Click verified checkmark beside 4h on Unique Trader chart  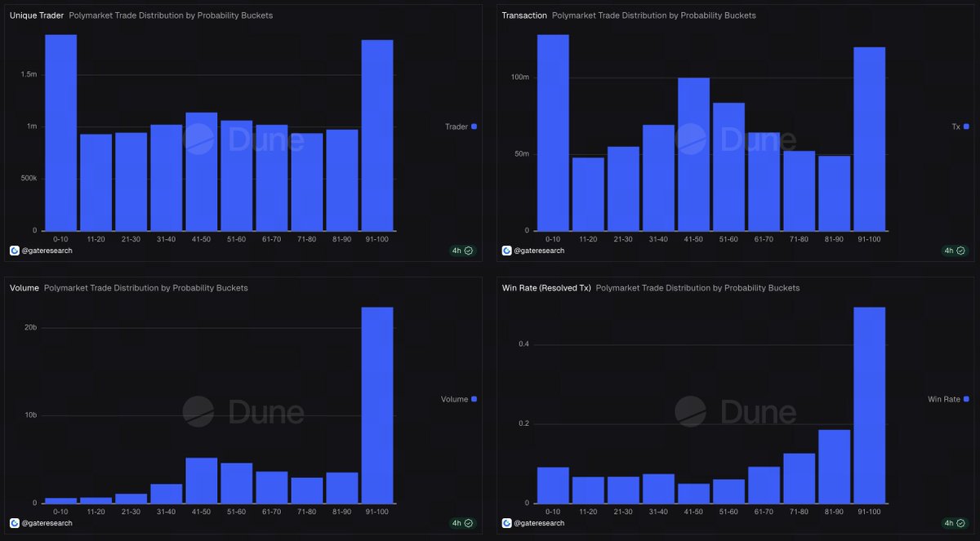tap(467, 251)
